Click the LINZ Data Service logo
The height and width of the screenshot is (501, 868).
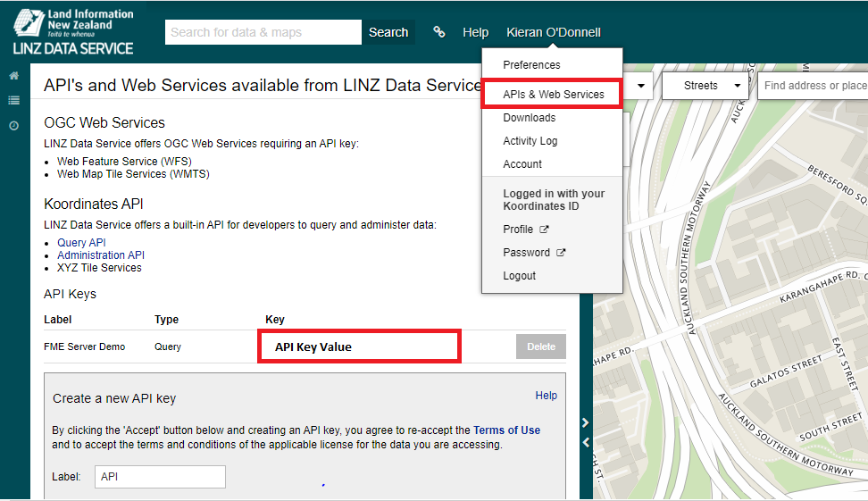(x=73, y=32)
